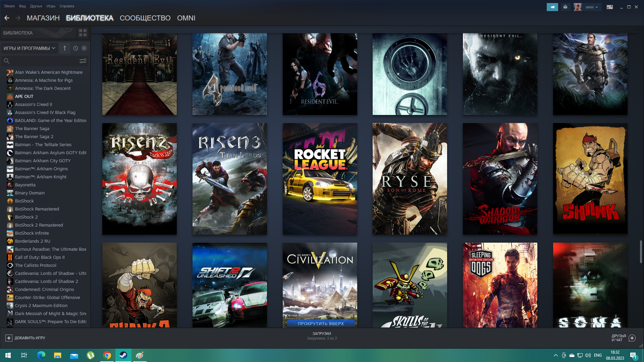Switch library to grid view icon

tap(83, 33)
